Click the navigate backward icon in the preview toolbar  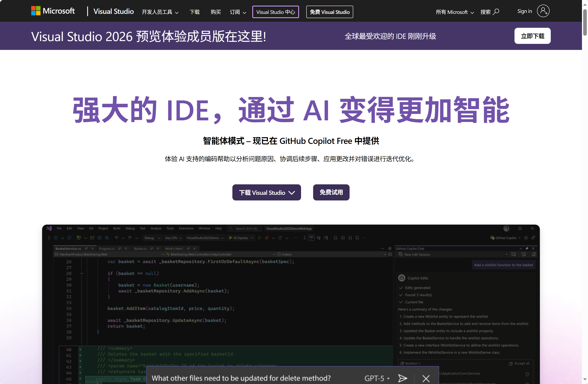pos(56,238)
